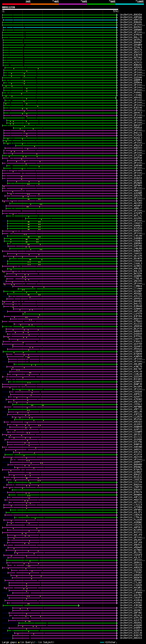
Task: Select the UniRef100_B6TUA2 label
Action: click(131, 58)
